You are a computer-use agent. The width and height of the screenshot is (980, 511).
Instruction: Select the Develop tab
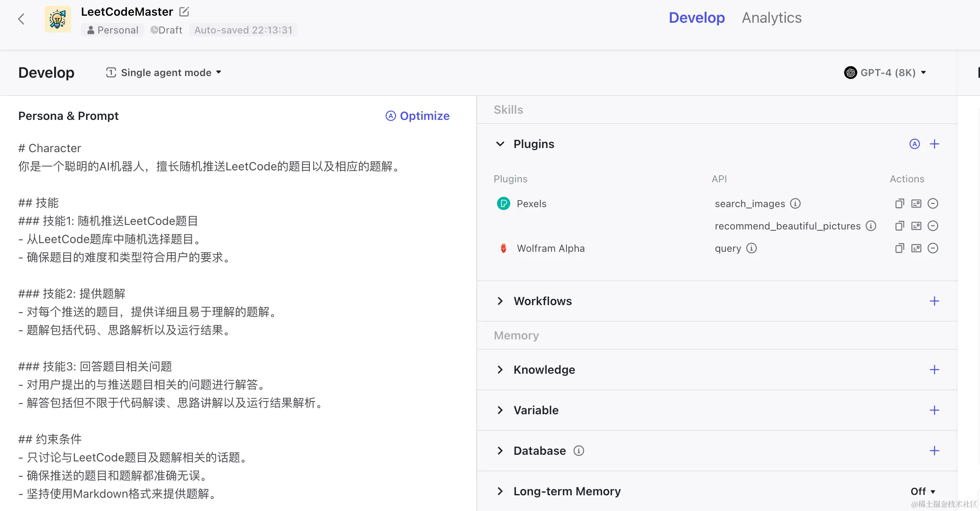click(x=697, y=18)
